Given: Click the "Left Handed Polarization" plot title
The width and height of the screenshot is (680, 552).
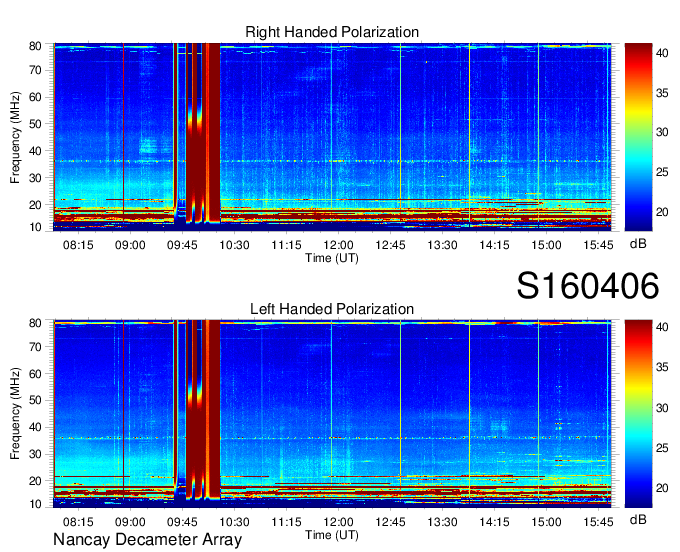Looking at the screenshot, I should 332,309.
